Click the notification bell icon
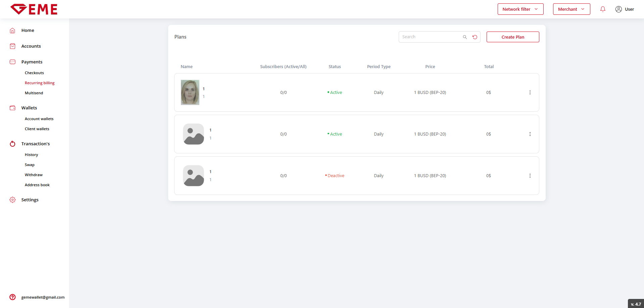644x308 pixels. [603, 9]
